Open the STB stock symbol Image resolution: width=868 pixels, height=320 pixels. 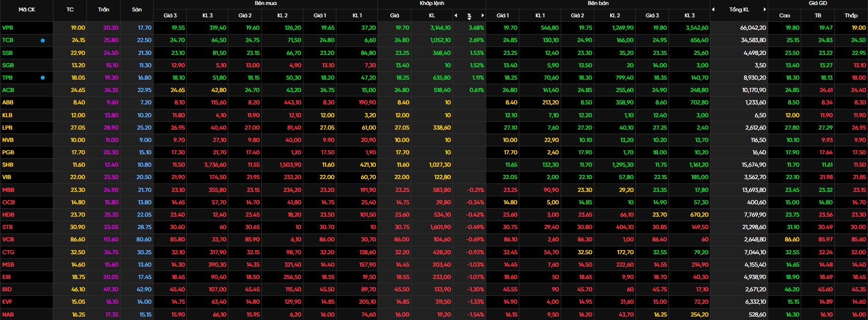point(7,227)
